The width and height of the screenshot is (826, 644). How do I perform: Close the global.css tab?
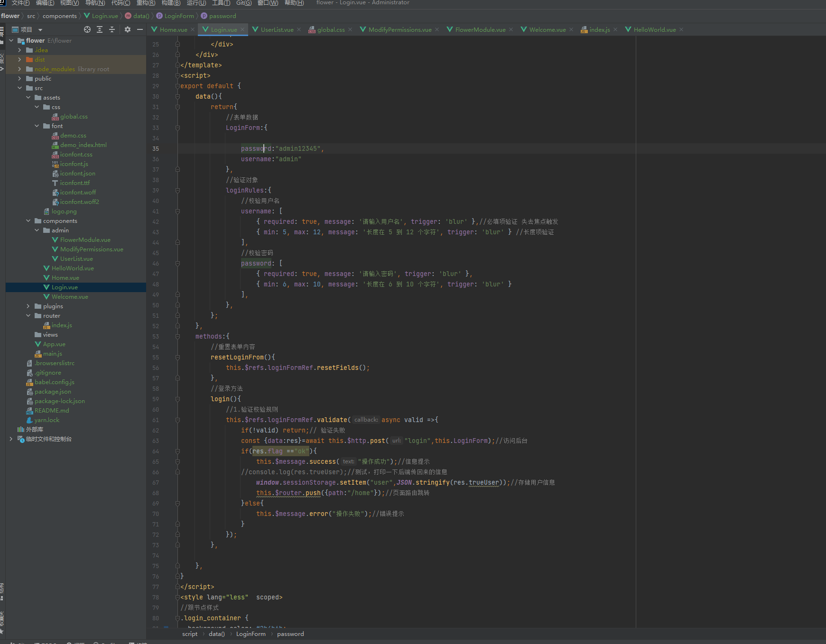[x=350, y=29]
